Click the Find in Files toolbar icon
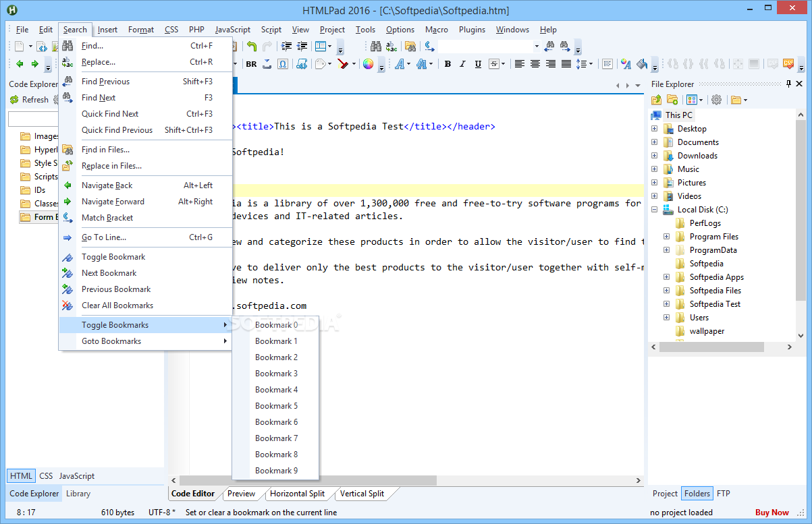 tap(410, 47)
